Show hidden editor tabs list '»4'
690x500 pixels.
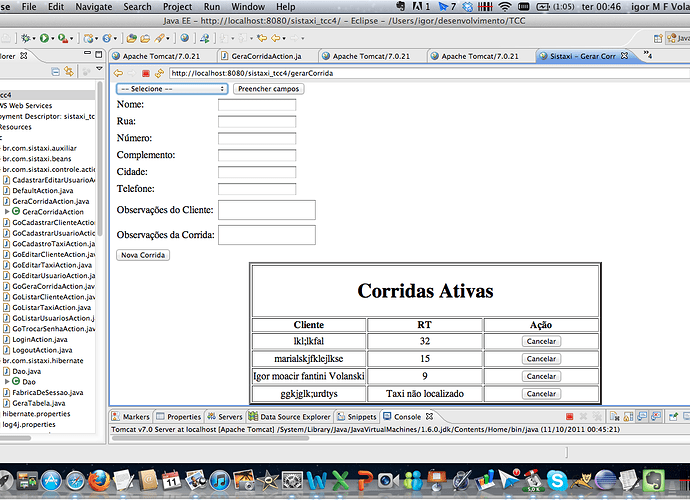(x=648, y=55)
